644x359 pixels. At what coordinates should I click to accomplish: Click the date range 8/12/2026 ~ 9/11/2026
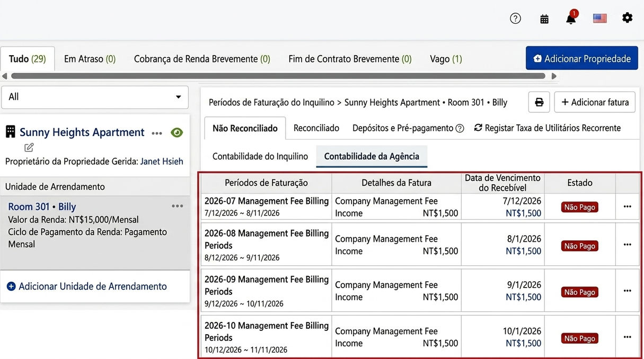point(242,258)
